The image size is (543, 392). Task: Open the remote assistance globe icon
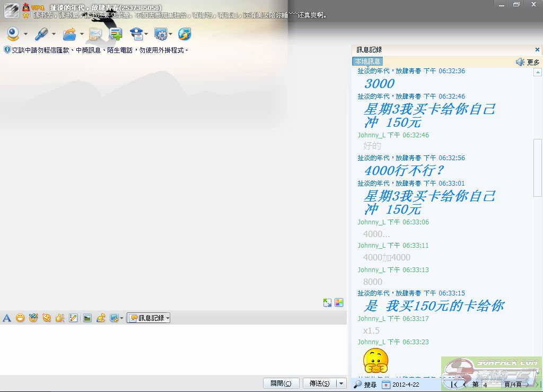(184, 34)
